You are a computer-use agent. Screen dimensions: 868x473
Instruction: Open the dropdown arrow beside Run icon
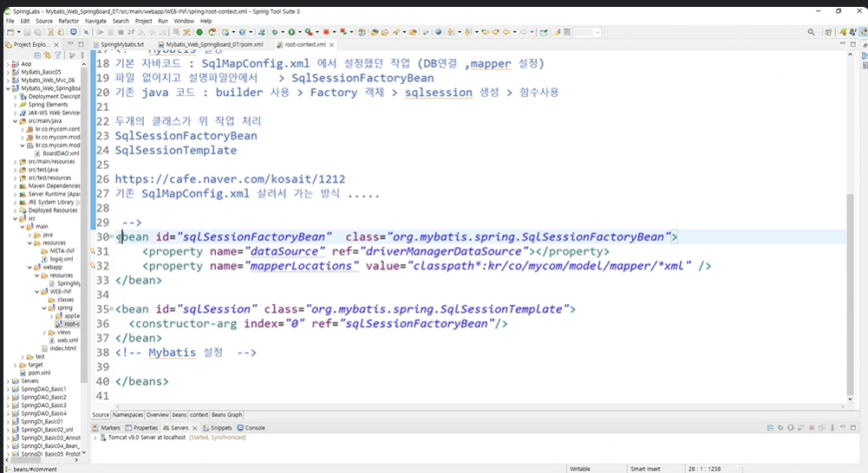299,32
